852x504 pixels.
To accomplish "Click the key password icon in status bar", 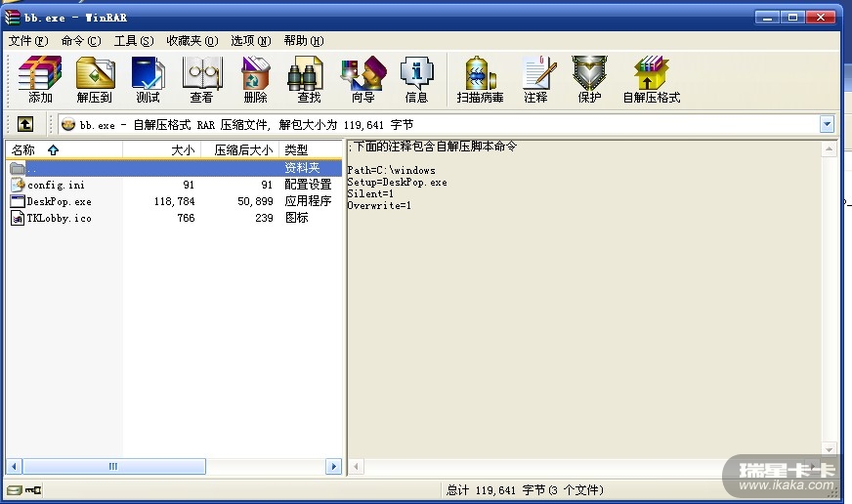I will click(33, 490).
